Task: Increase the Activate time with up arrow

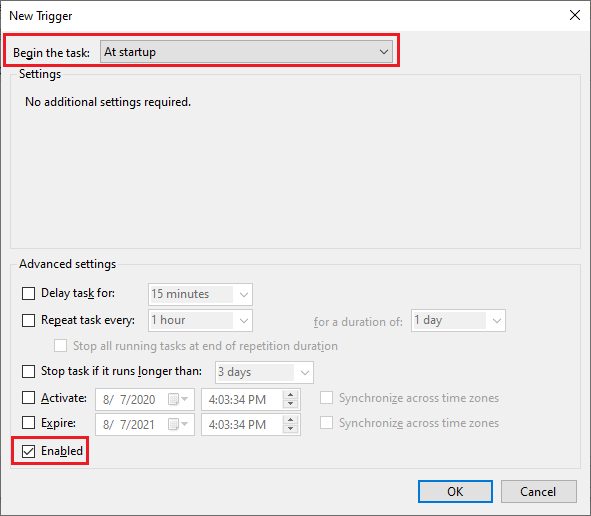Action: click(291, 395)
